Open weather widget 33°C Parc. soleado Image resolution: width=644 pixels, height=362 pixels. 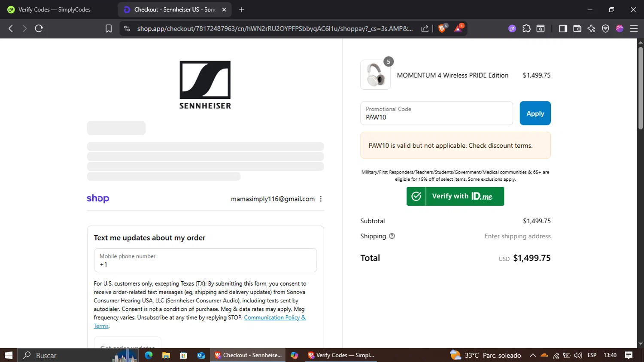point(485,355)
